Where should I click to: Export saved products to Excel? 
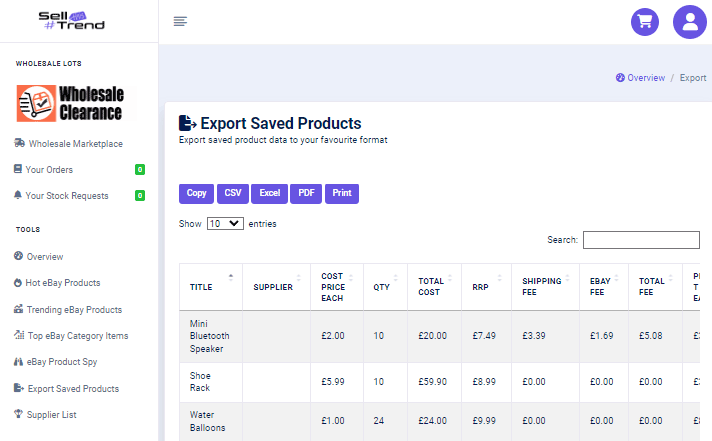(x=270, y=193)
